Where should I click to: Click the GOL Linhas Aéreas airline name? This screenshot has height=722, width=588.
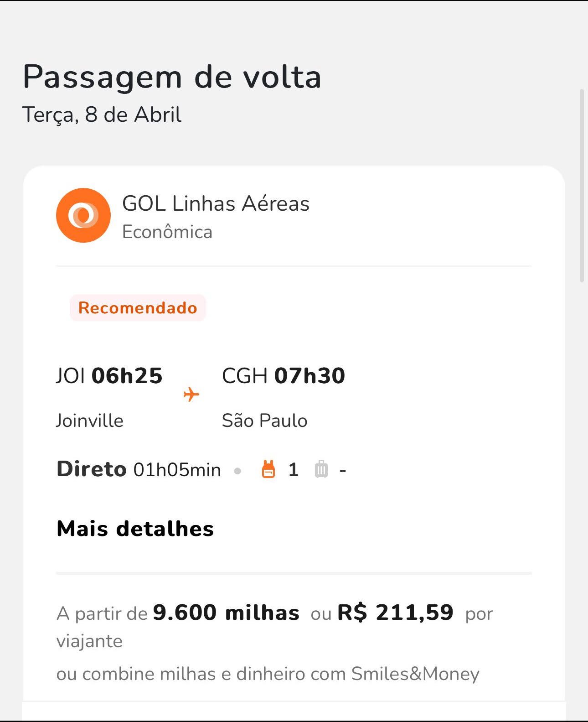(x=216, y=203)
